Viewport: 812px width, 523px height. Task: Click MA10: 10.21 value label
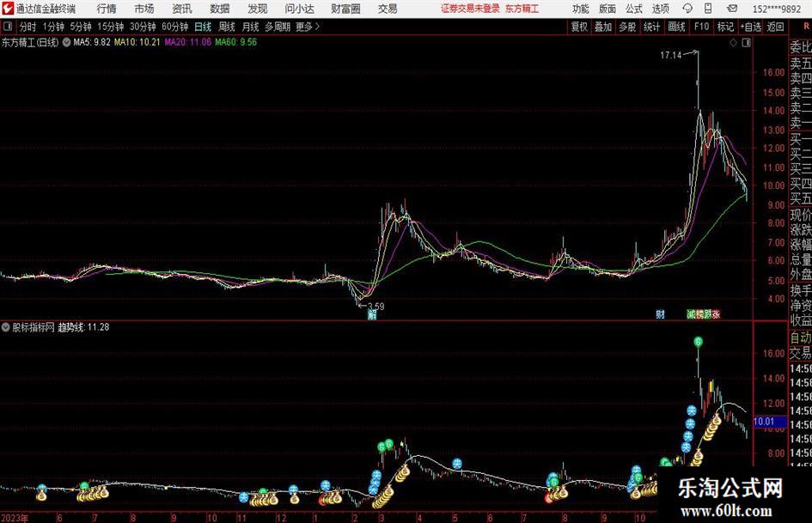(x=137, y=42)
